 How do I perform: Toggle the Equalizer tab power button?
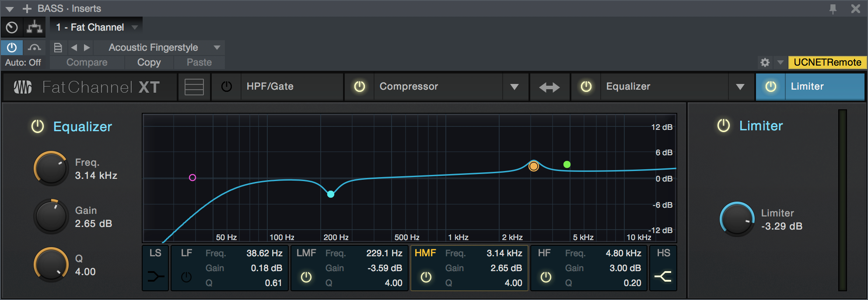(586, 87)
